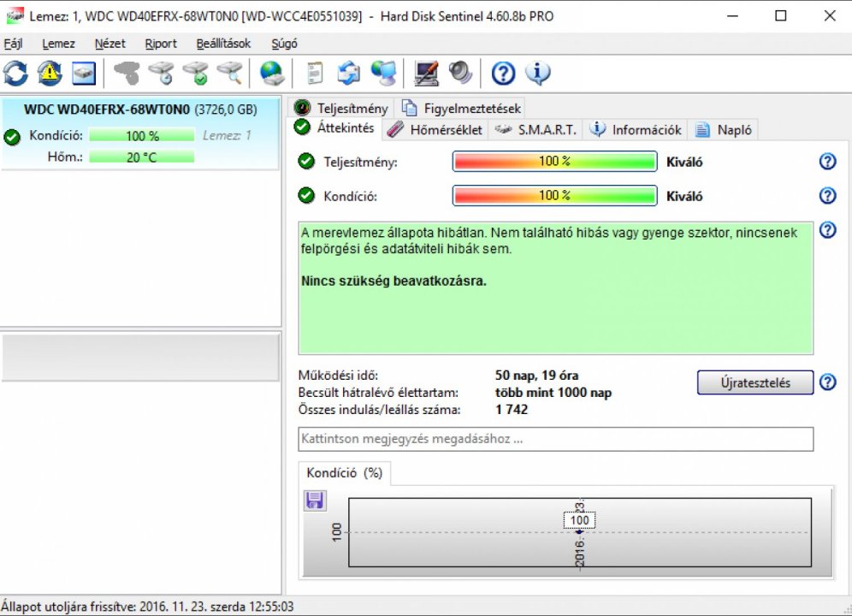Click the Újratesztelés button
The height and width of the screenshot is (616, 852).
(x=755, y=382)
